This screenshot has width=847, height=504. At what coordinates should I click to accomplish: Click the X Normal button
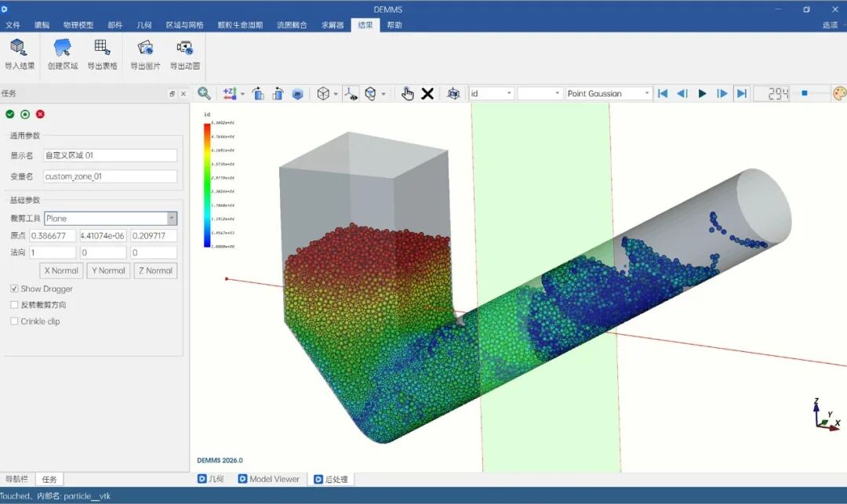(x=61, y=271)
